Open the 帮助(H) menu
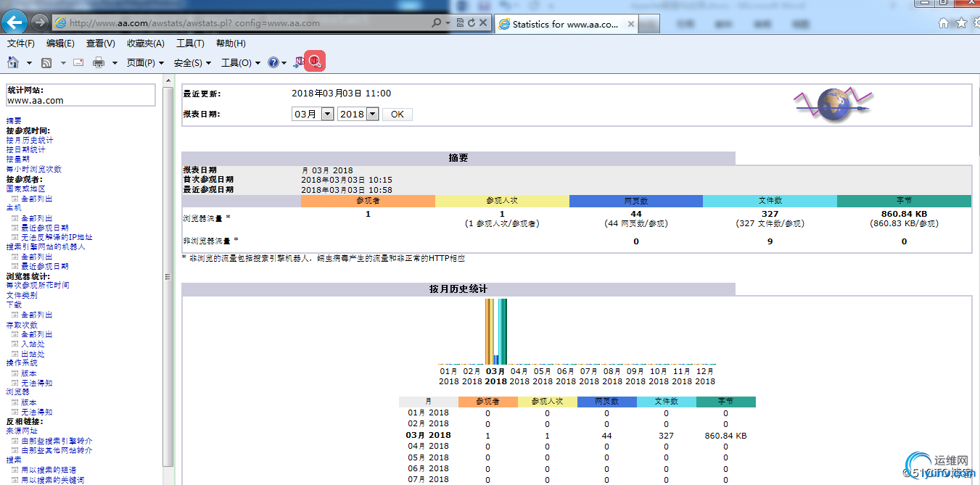 coord(231,43)
